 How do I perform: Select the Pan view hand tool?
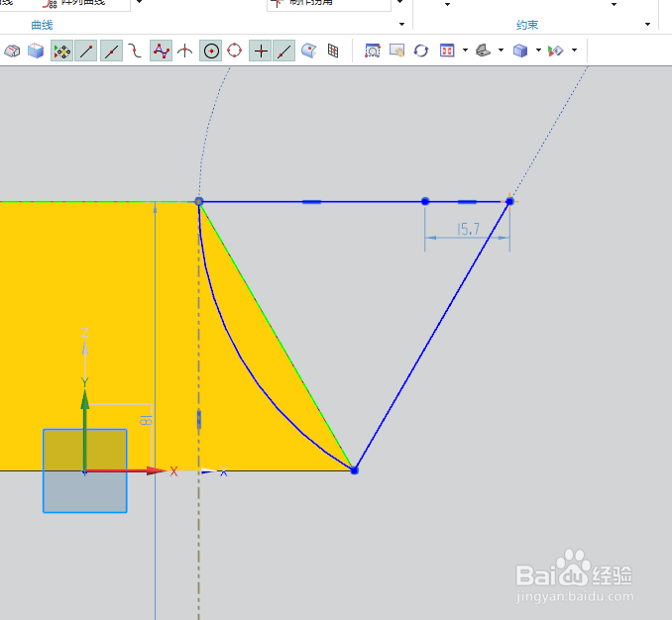tap(396, 51)
